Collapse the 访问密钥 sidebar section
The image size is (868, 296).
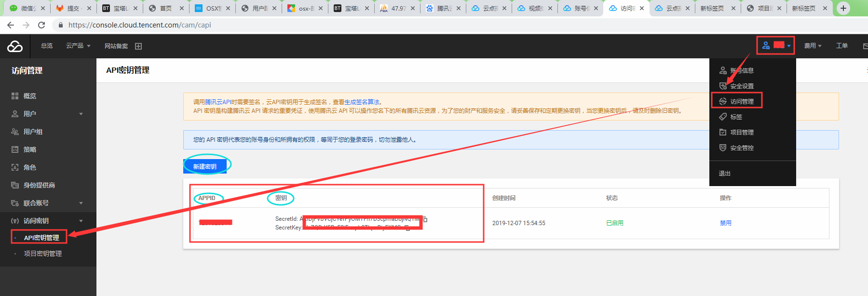coord(81,221)
